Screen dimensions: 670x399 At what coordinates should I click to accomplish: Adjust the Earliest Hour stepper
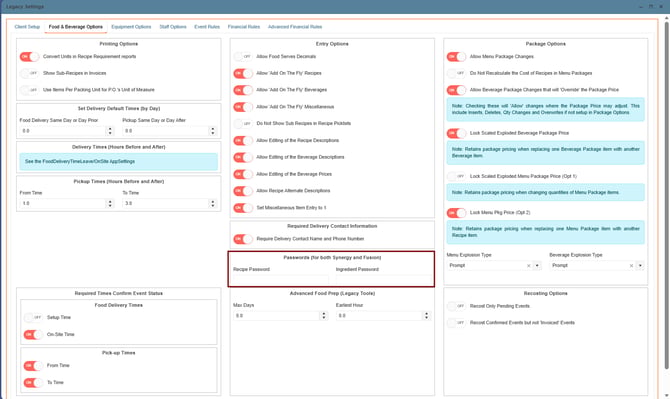pyautogui.click(x=426, y=316)
